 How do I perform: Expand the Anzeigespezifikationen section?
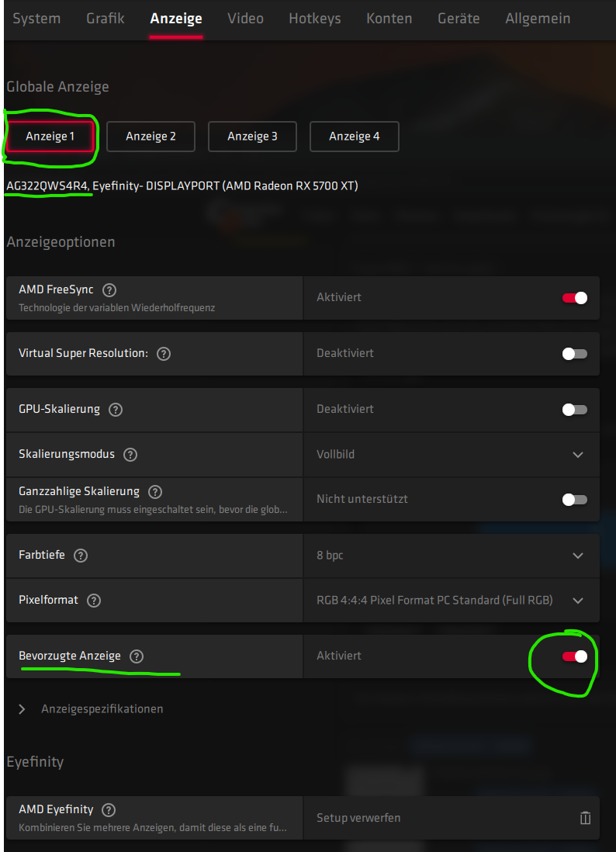[x=92, y=709]
